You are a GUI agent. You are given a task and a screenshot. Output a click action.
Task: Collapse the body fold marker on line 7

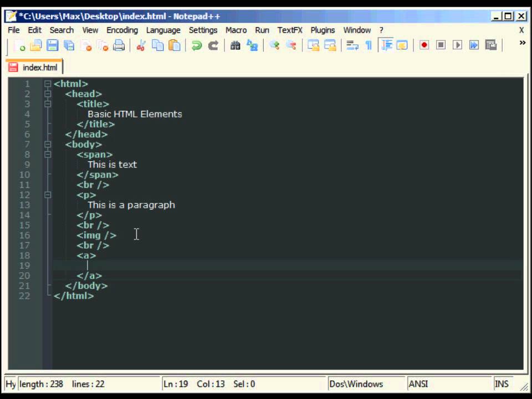(x=48, y=145)
